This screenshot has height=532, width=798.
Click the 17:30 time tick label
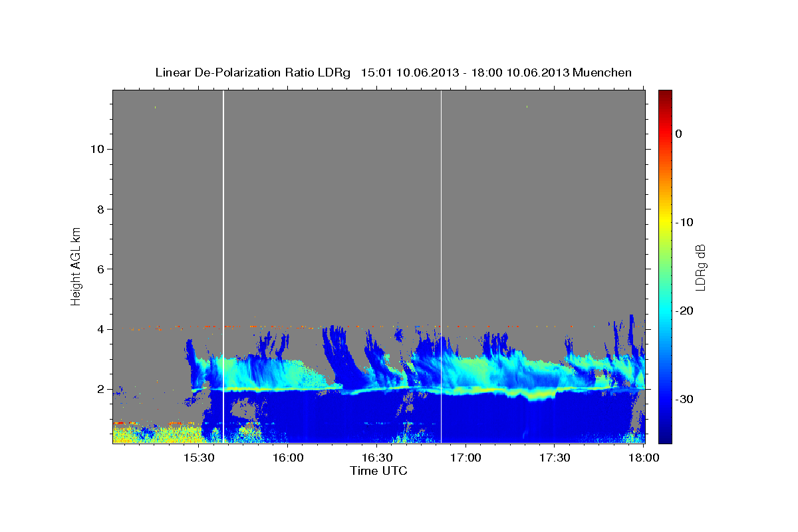click(556, 458)
